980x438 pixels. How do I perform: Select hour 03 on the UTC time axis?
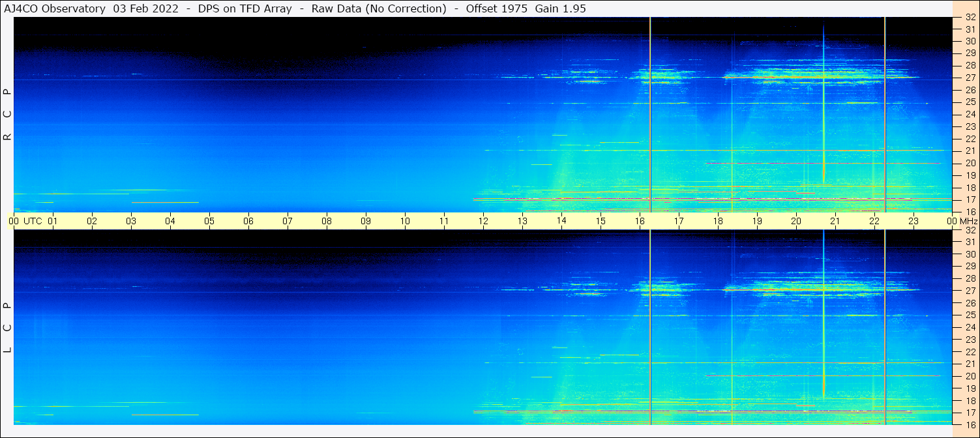[x=131, y=221]
